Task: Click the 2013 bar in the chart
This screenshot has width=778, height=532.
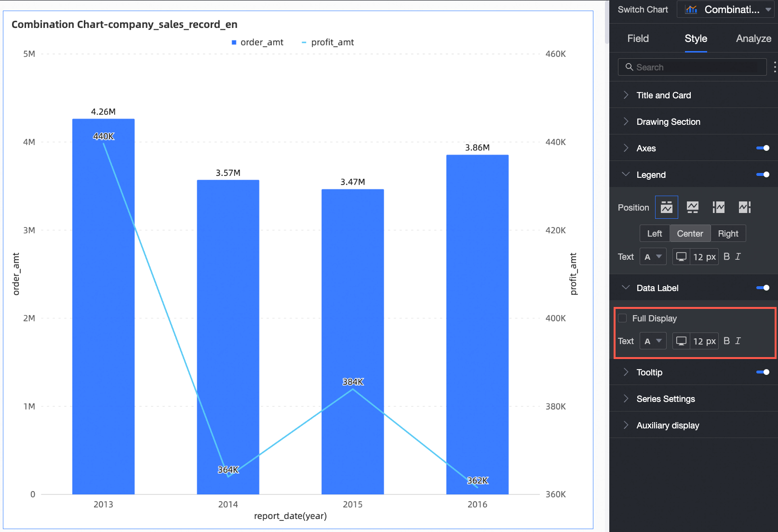Action: (103, 306)
